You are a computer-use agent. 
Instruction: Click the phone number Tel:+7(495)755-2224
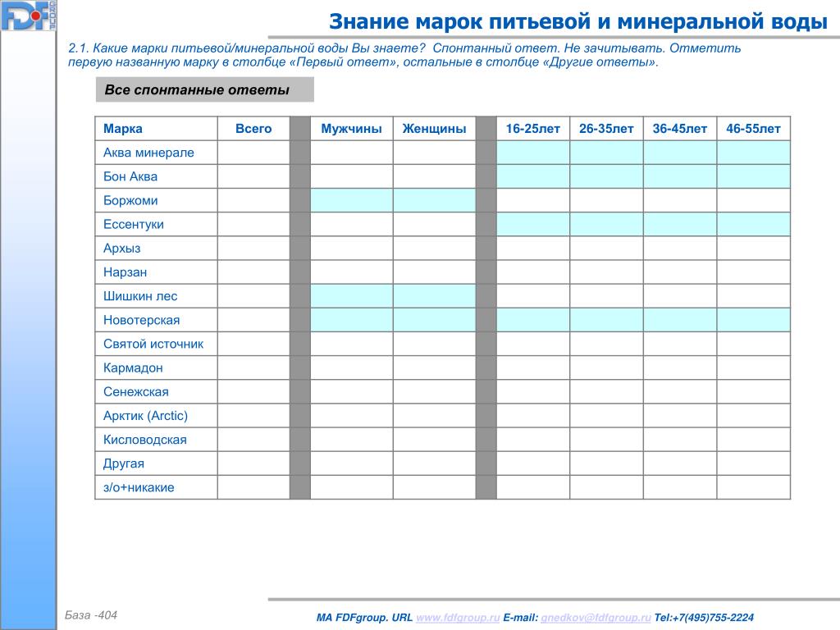[x=703, y=617]
